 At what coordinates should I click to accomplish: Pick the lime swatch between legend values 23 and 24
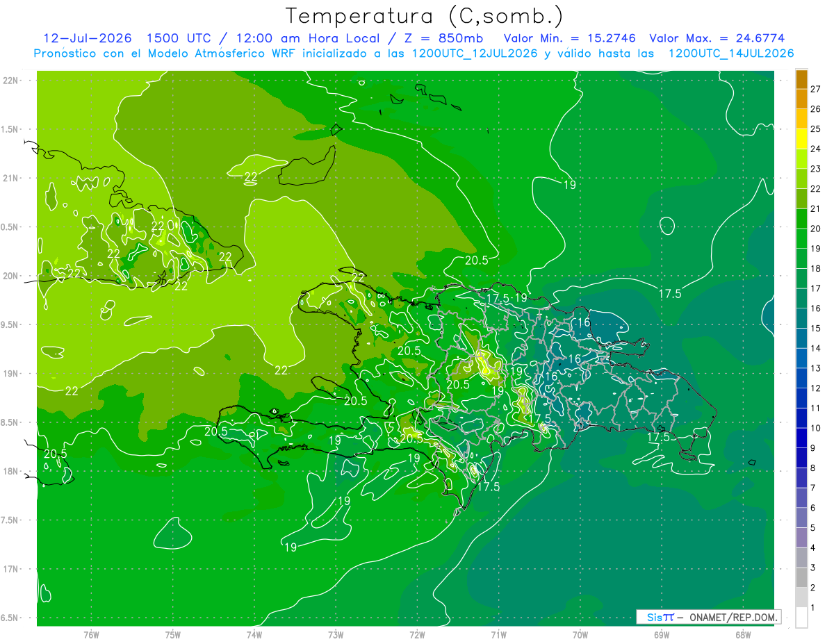click(x=801, y=159)
